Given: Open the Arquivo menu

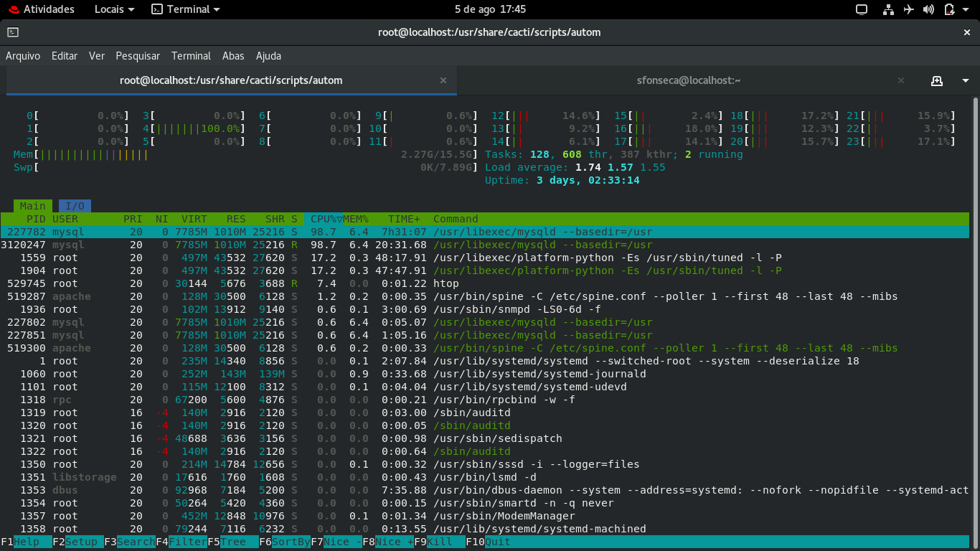Looking at the screenshot, I should 23,56.
